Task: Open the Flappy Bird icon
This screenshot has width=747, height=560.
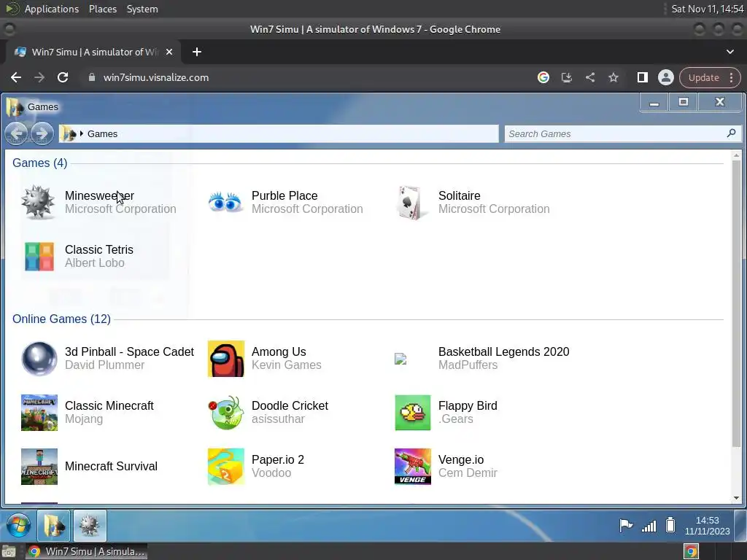Action: (413, 413)
